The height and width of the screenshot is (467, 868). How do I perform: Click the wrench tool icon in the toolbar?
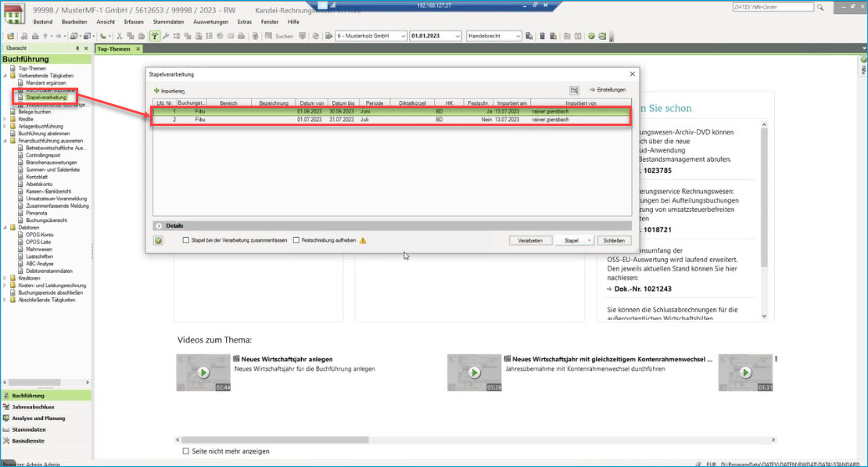click(x=166, y=36)
